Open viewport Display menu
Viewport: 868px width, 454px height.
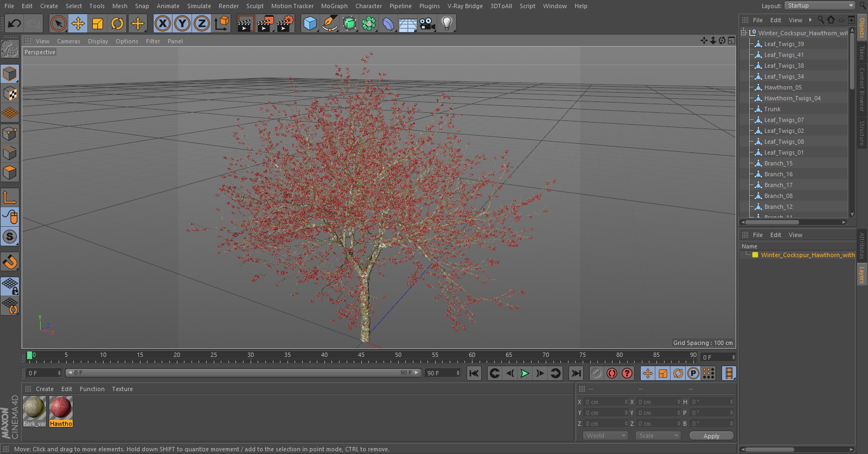click(98, 41)
